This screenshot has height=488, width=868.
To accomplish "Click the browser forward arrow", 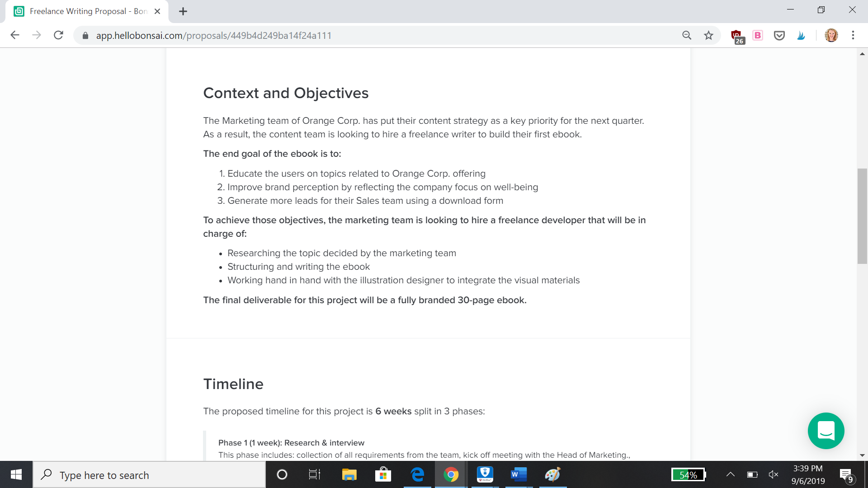I will click(37, 35).
